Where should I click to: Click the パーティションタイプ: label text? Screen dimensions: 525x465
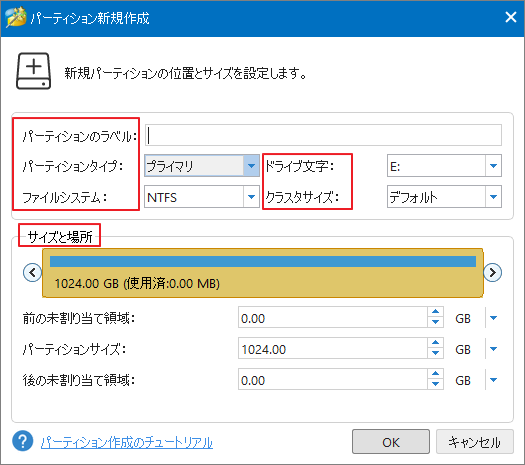[x=72, y=166]
